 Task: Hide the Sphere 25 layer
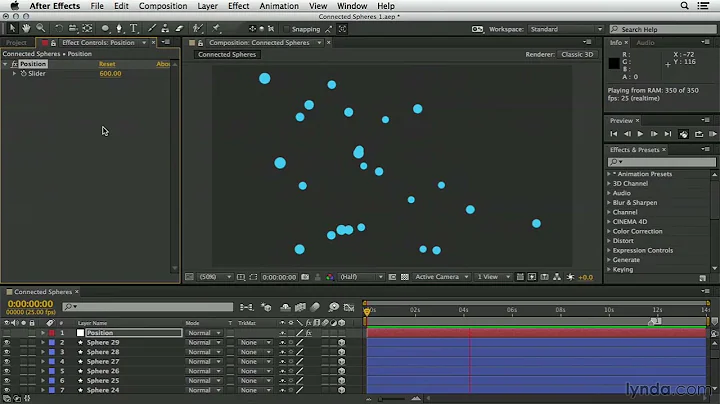pyautogui.click(x=6, y=381)
